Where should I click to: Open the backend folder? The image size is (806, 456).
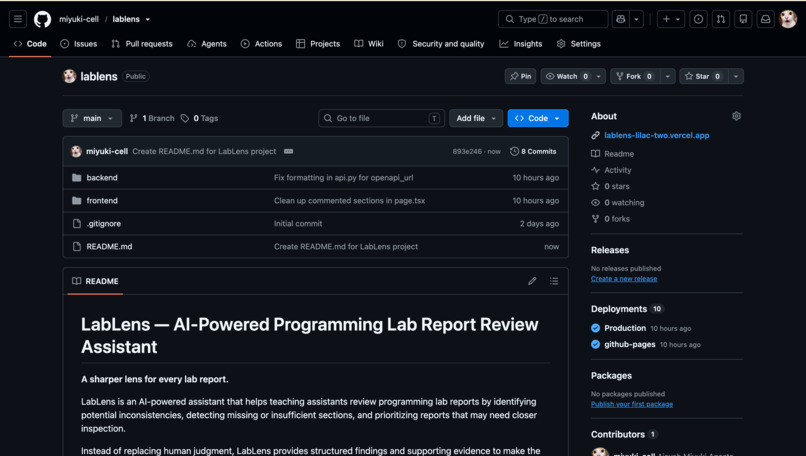pyautogui.click(x=102, y=177)
